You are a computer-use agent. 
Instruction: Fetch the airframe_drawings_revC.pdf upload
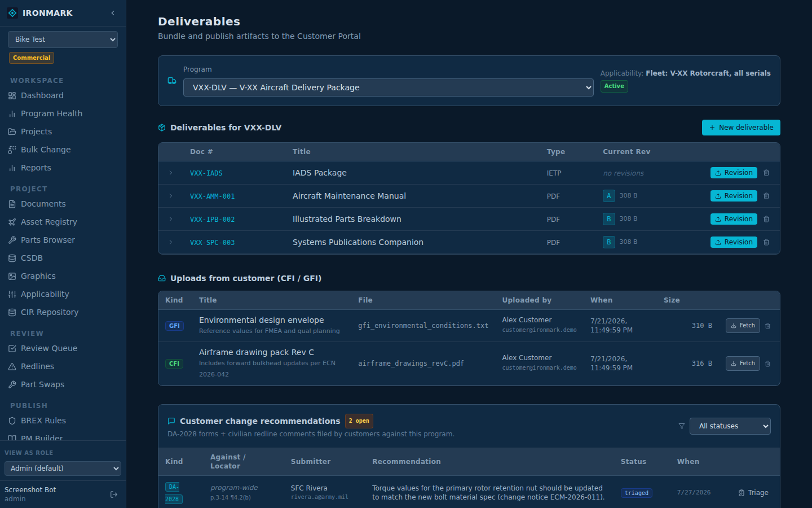pyautogui.click(x=743, y=364)
